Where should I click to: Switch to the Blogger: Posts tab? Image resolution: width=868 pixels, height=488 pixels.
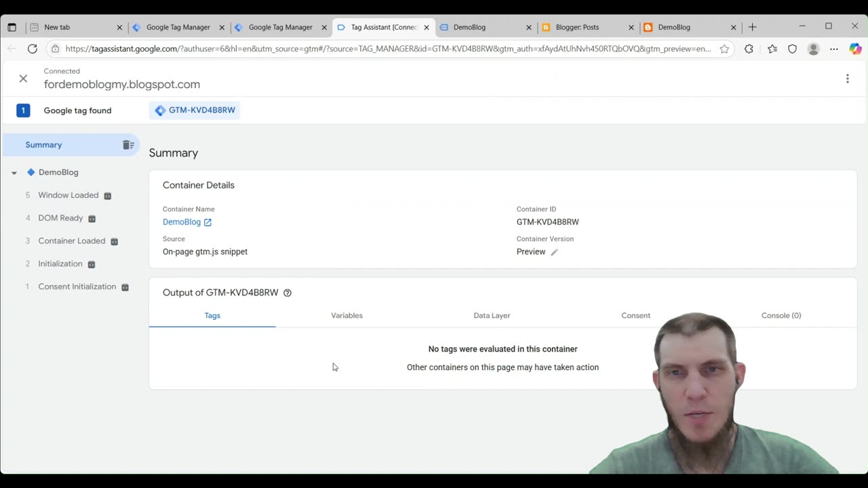click(588, 27)
